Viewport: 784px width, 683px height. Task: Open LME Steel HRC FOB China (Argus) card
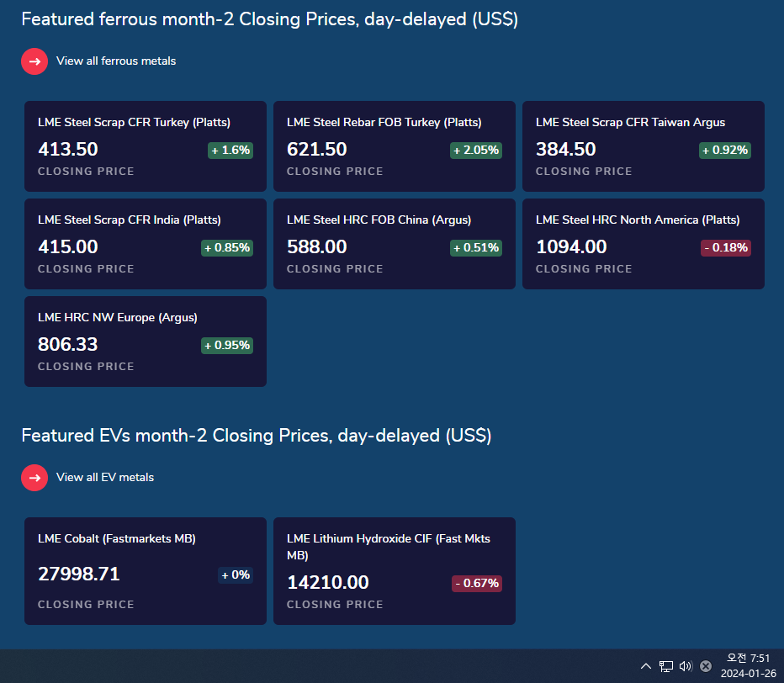pos(395,244)
